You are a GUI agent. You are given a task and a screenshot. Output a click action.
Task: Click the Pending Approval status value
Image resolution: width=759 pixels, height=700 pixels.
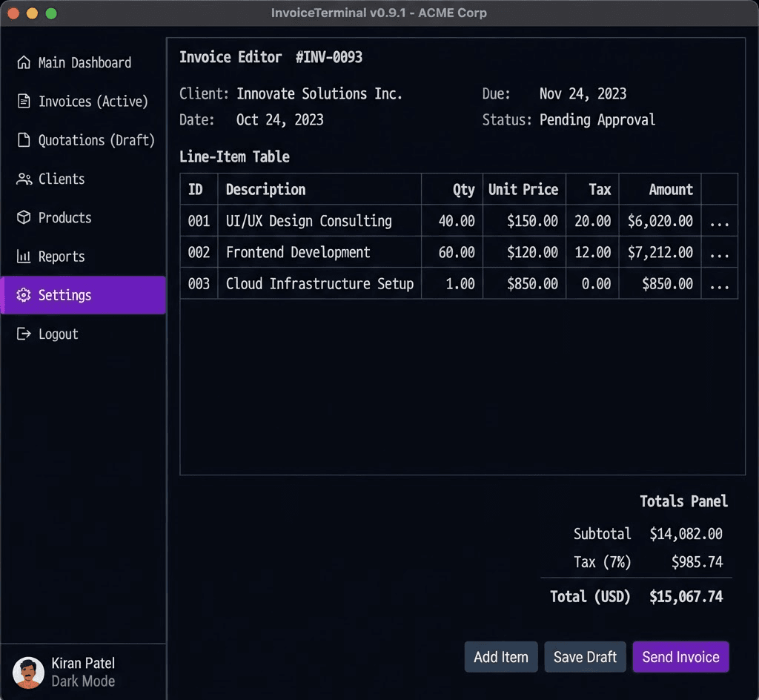(x=597, y=119)
